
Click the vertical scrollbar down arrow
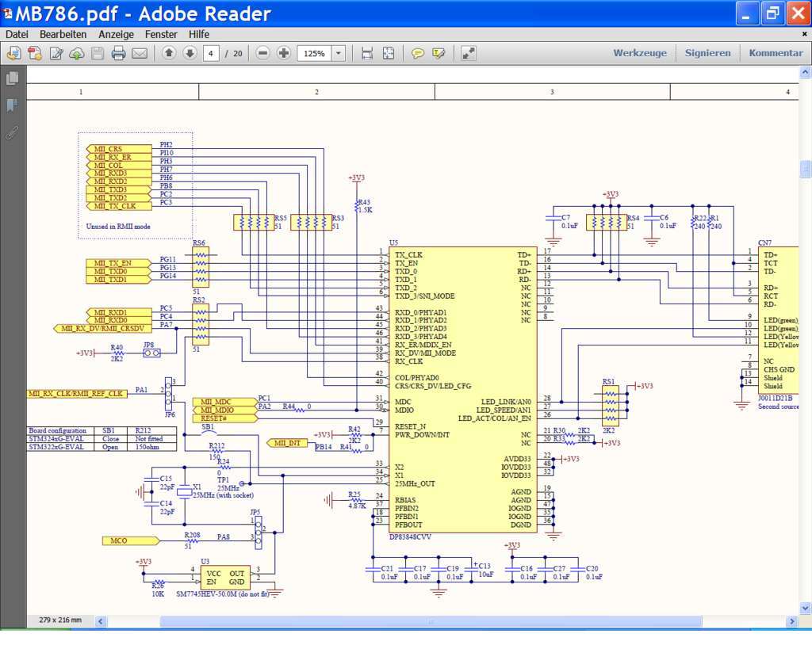tap(806, 608)
